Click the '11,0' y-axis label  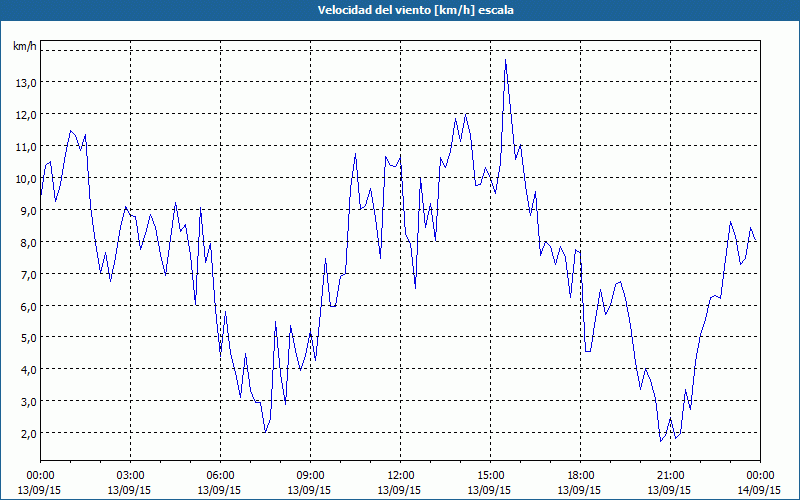tap(26, 147)
